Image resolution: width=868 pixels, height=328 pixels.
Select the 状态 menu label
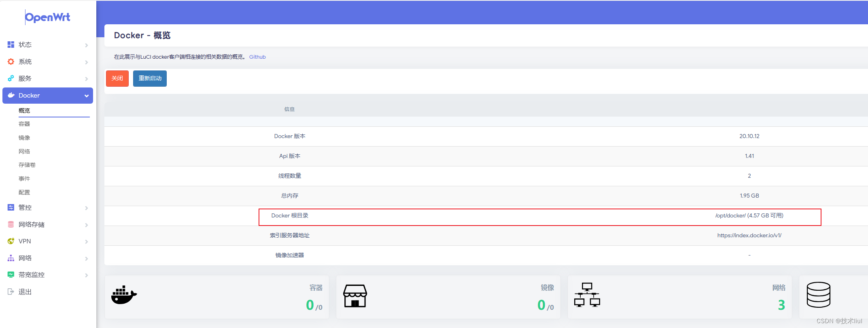pos(25,45)
